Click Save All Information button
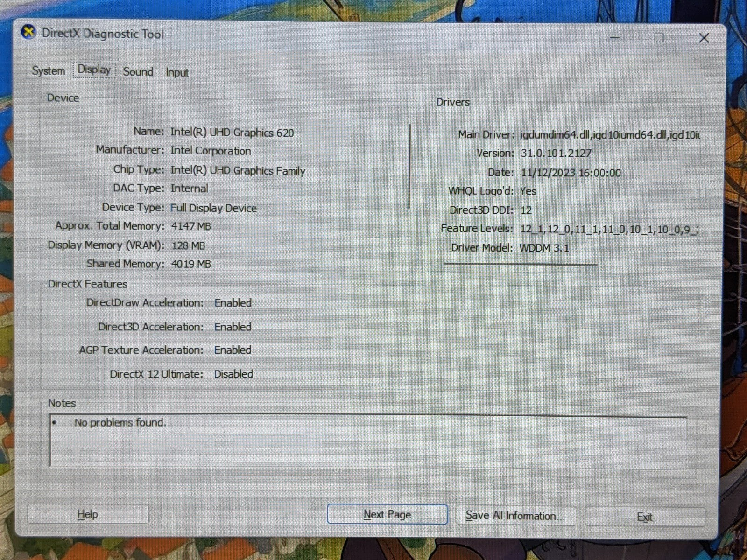Image resolution: width=747 pixels, height=560 pixels. 515,516
